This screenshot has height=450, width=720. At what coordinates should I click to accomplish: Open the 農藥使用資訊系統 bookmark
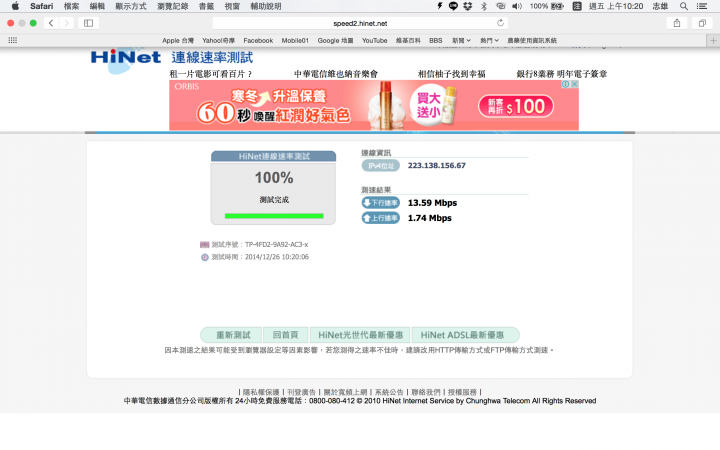532,40
